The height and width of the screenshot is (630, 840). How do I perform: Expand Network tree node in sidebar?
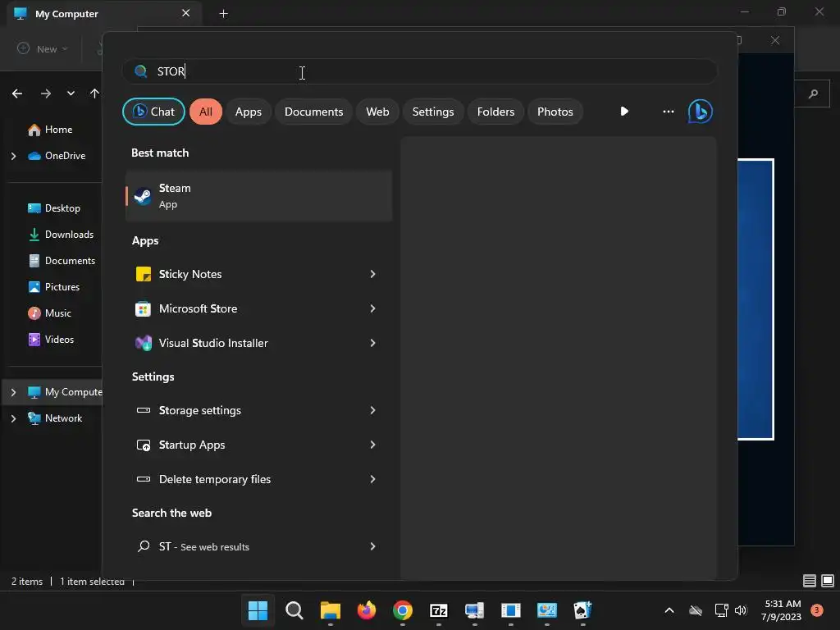[13, 418]
